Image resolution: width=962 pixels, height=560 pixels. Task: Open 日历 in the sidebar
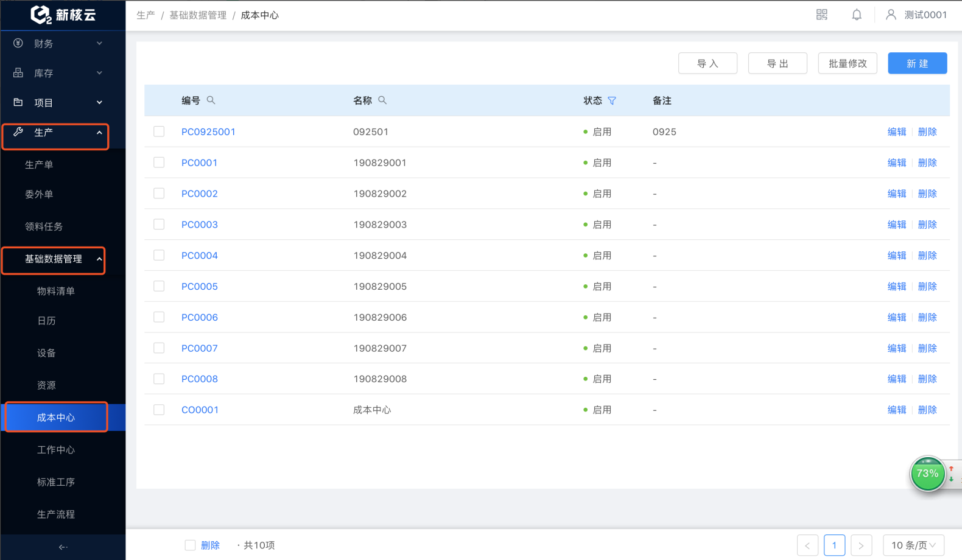tap(46, 321)
